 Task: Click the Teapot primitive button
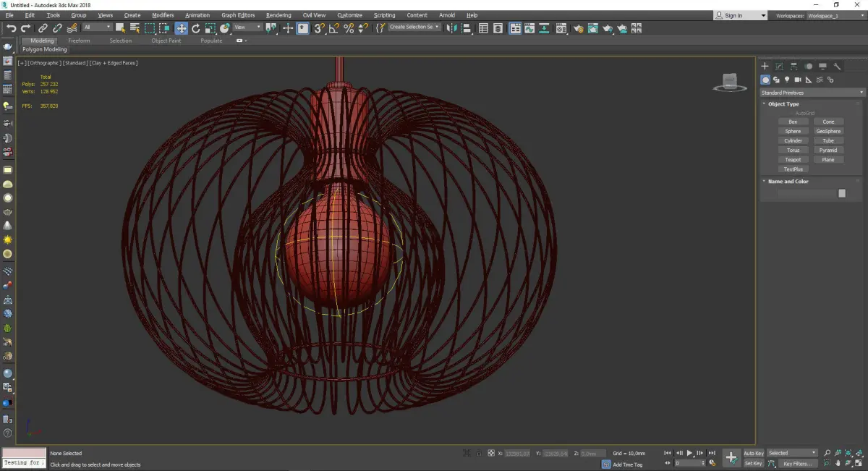pyautogui.click(x=793, y=160)
